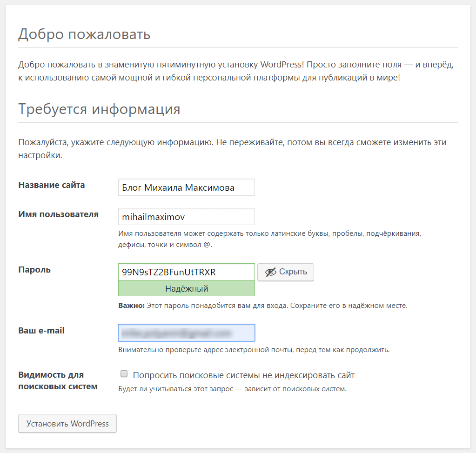Click the hint text under the e-mail field
The width and height of the screenshot is (476, 453).
coord(254,349)
